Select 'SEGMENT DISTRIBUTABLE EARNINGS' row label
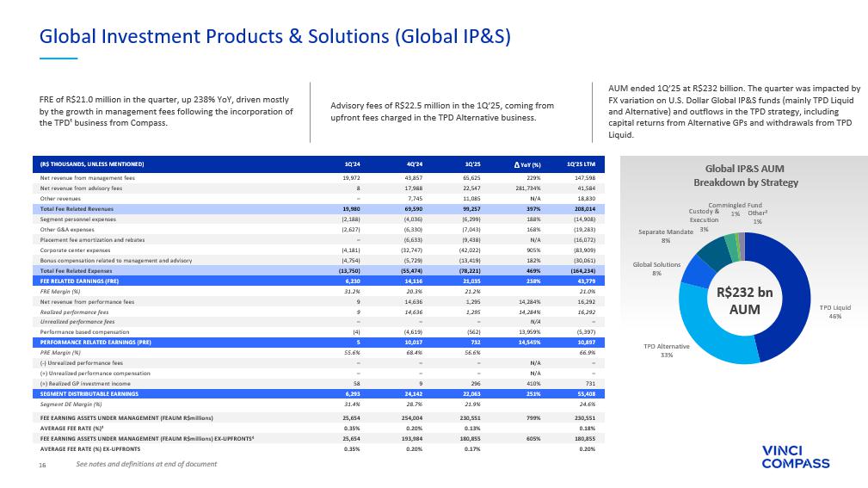 (89, 394)
